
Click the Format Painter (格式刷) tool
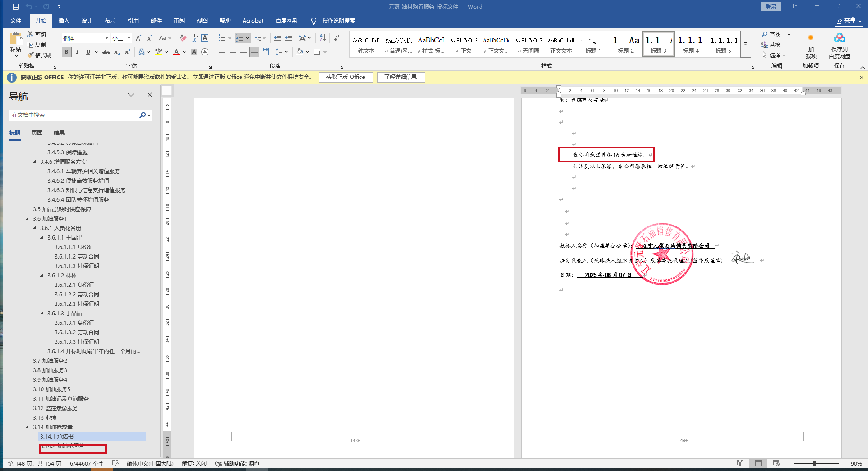39,55
